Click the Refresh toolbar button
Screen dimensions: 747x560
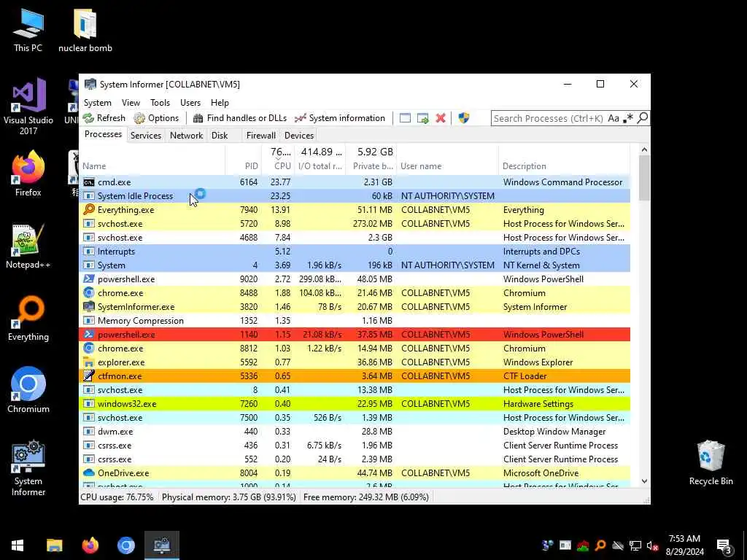[x=104, y=118]
